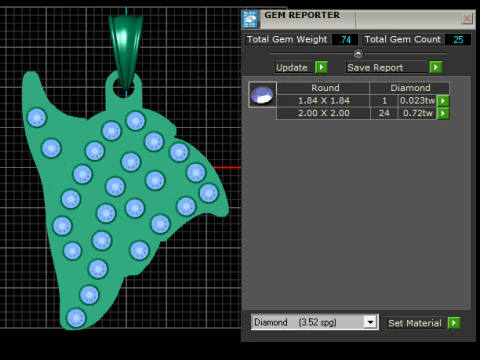480x360 pixels.
Task: Click the Round column header
Action: [323, 88]
